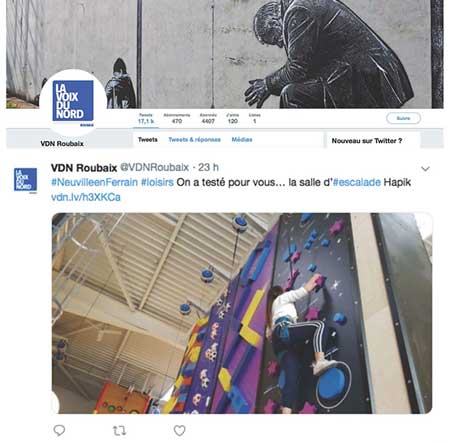Open the vdn.lv/h3XKCa link
The width and height of the screenshot is (450, 443).
coord(86,197)
